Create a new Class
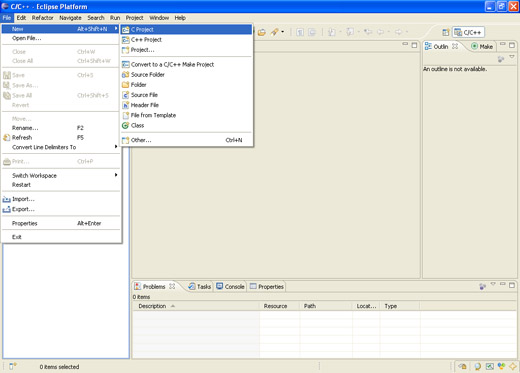Screen dimensions: 520x373 (x=186, y=126)
